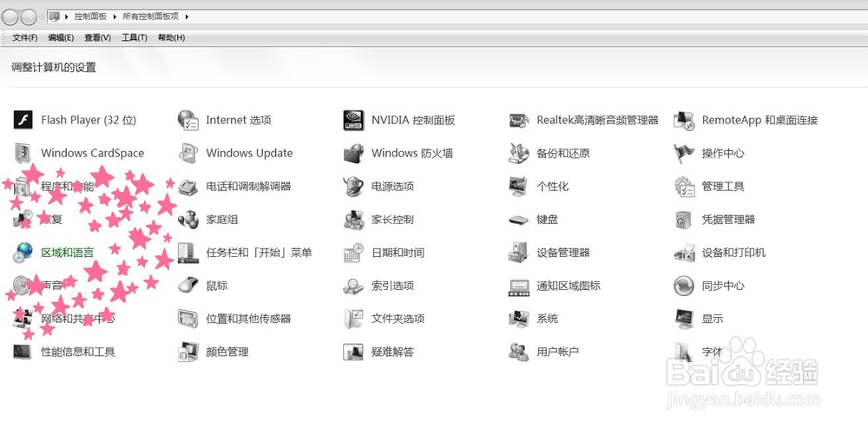The height and width of the screenshot is (429, 868).
Task: Open the 电源选项 power icon
Action: pyautogui.click(x=354, y=186)
